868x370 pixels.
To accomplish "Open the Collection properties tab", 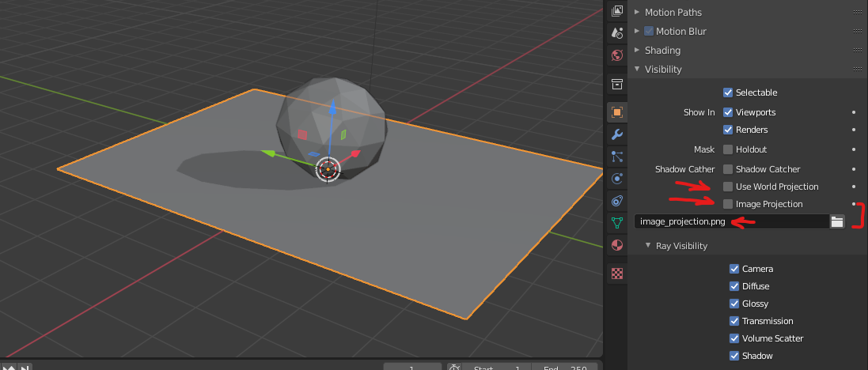I will pos(616,84).
